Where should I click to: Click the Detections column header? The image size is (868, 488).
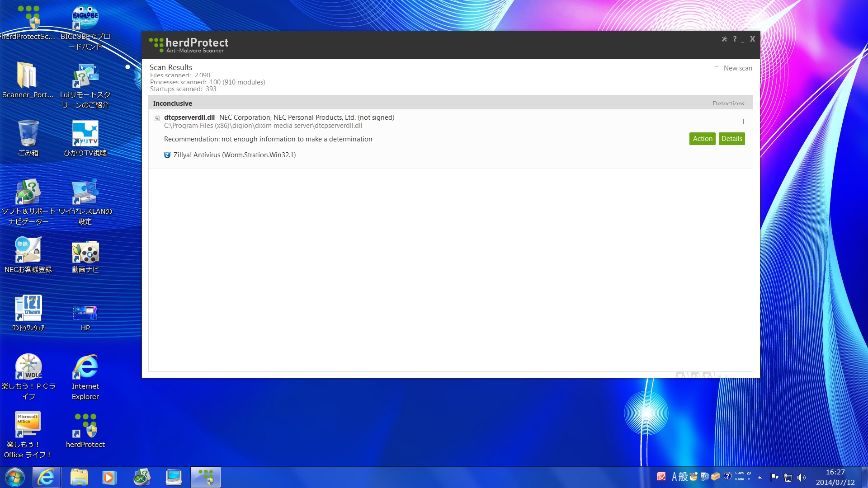tap(728, 103)
